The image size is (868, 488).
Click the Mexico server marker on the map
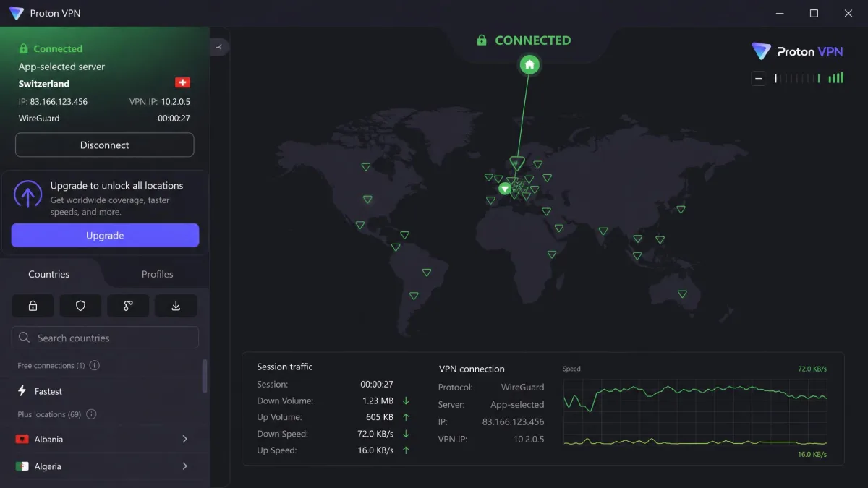pos(360,226)
